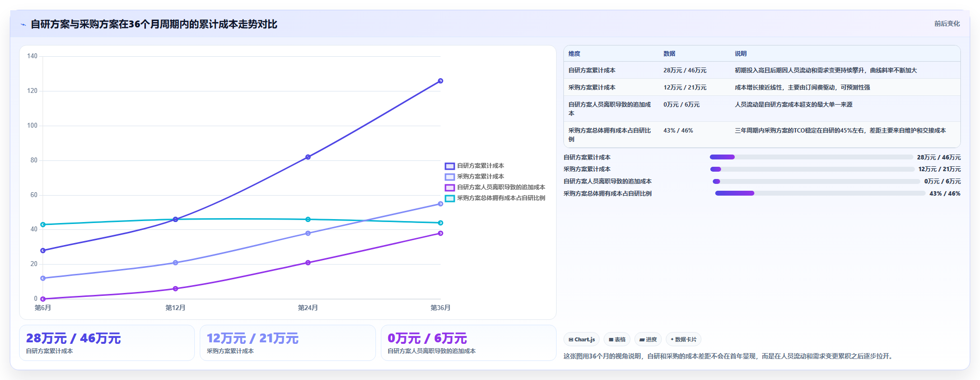Click the 第12月 x-axis label
This screenshot has width=980, height=380.
click(175, 308)
